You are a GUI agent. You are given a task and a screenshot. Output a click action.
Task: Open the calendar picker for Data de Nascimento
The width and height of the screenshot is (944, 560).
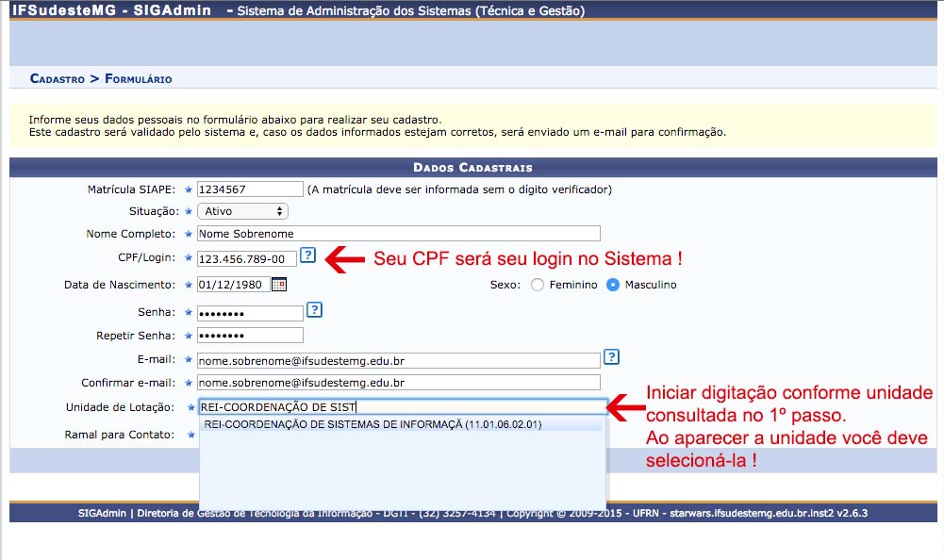coord(279,284)
